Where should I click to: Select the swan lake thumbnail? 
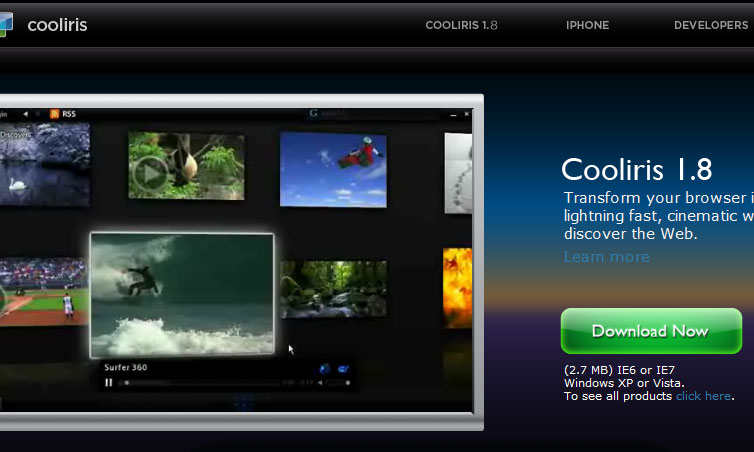pos(45,164)
